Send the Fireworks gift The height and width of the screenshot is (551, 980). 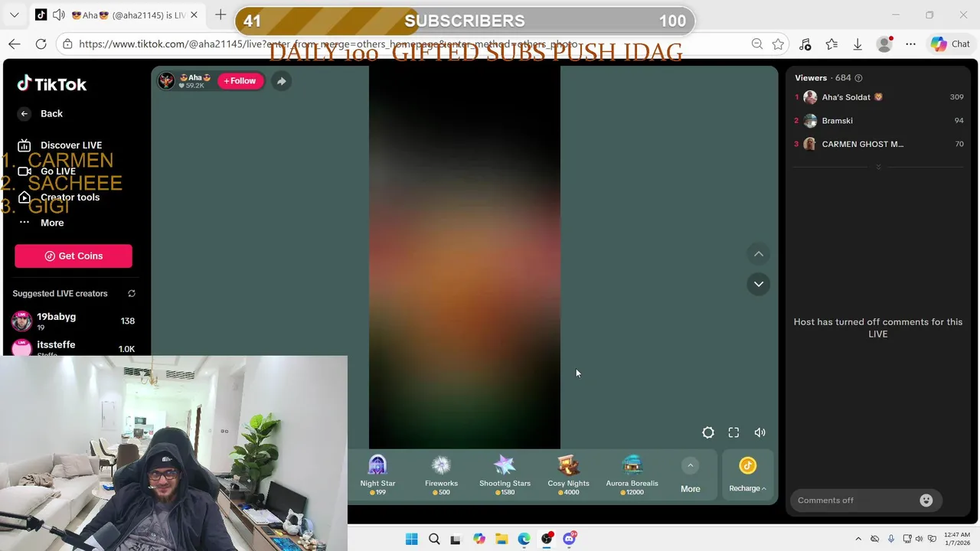click(x=441, y=474)
